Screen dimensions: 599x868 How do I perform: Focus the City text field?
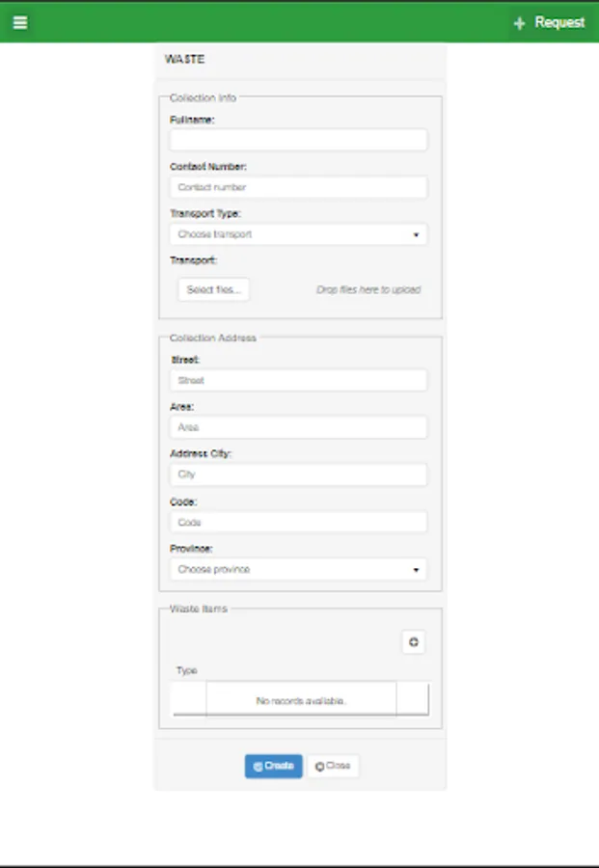pos(298,475)
